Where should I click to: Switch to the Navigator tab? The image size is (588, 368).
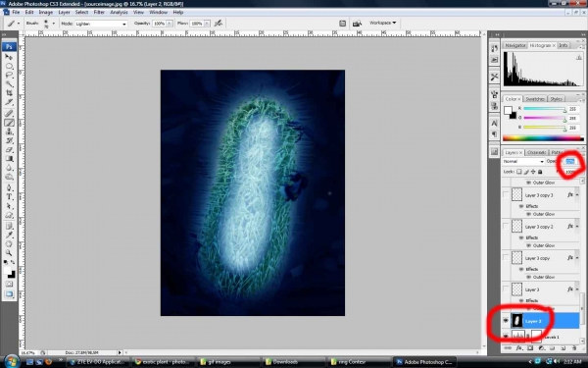514,45
